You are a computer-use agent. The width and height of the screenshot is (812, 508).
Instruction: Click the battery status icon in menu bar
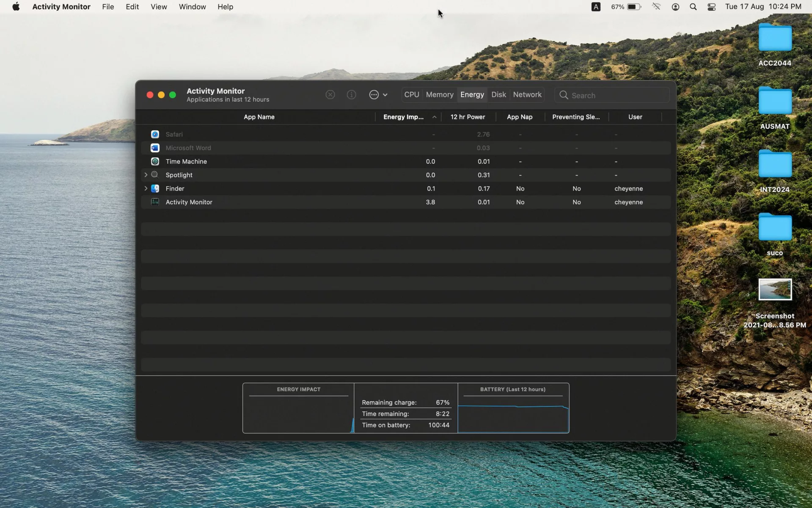633,7
